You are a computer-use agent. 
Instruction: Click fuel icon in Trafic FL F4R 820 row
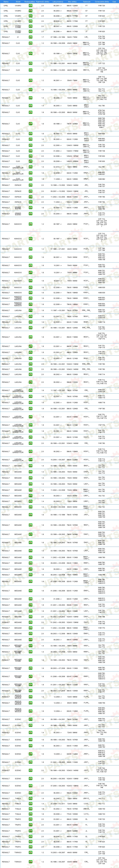click(30, 842)
